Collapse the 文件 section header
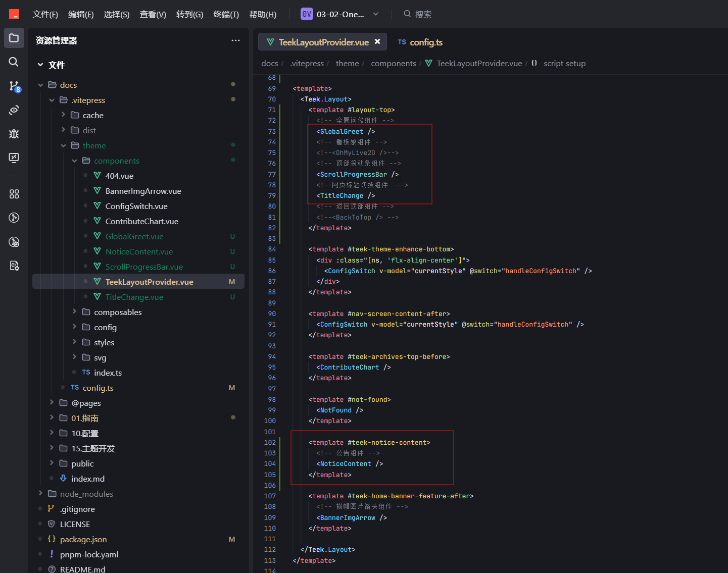728x573 pixels. point(40,65)
